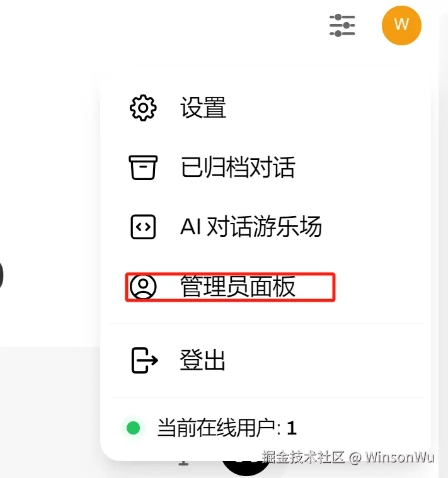Click the black round button at bottom
Image resolution: width=448 pixels, height=478 pixels.
246,469
